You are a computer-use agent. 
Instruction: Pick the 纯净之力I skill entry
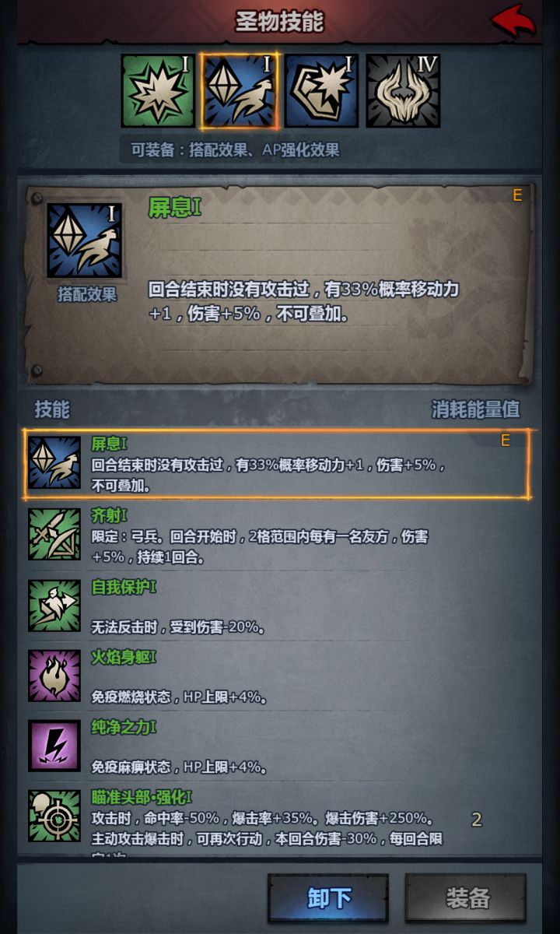tap(276, 746)
